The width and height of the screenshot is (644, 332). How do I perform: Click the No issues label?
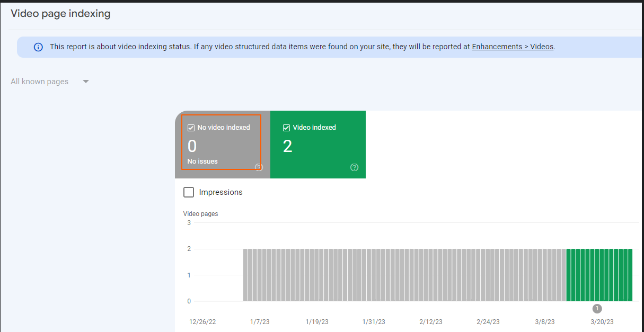coord(202,161)
